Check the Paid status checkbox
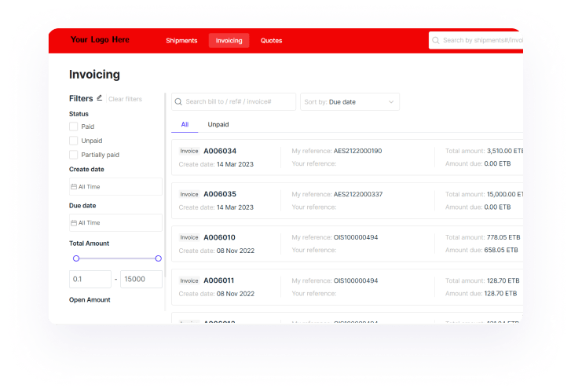Image resolution: width=571 pixels, height=392 pixels. click(73, 126)
